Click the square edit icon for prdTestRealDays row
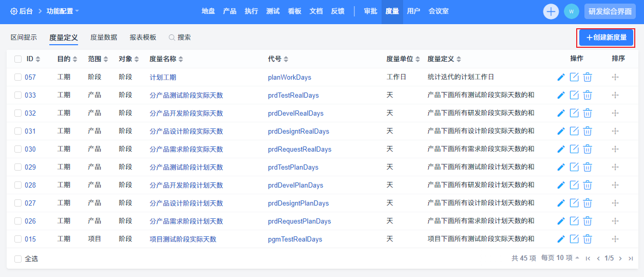The width and height of the screenshot is (644, 277). coord(574,95)
